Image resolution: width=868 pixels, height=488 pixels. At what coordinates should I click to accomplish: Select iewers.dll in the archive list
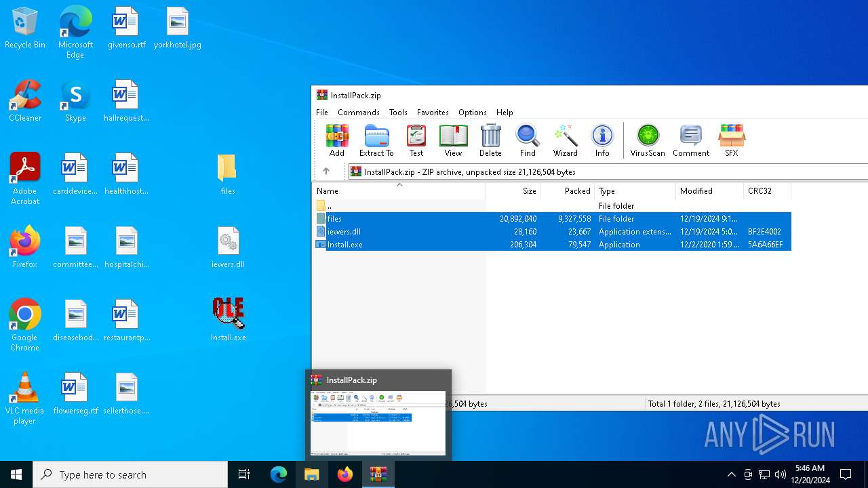(552, 232)
